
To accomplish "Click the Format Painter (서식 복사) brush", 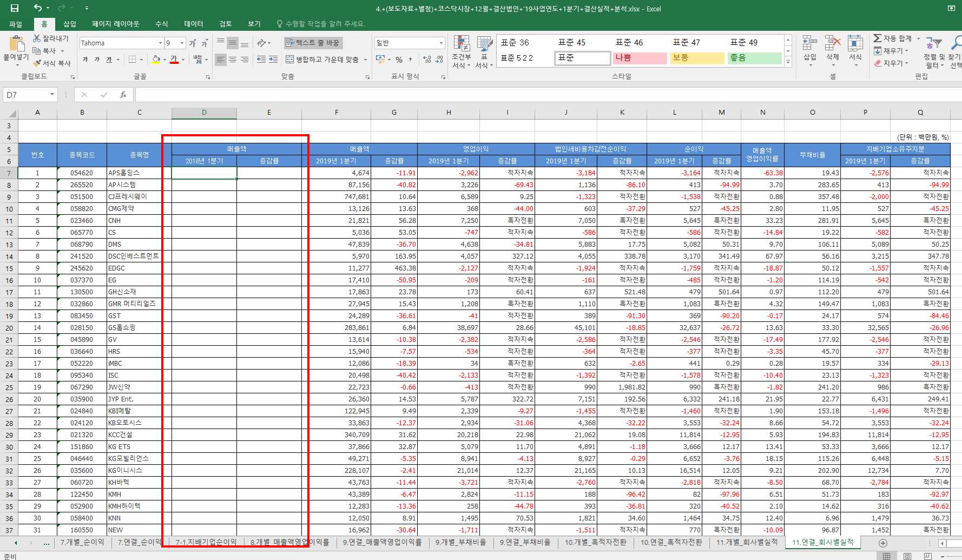I will pos(37,63).
